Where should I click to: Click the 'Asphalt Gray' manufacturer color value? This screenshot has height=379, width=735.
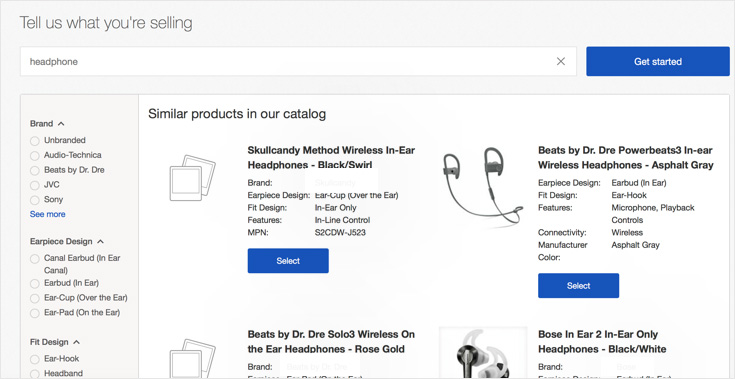click(x=635, y=245)
